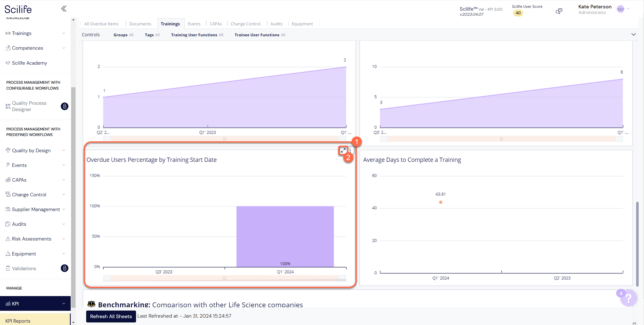Open the feedback chat icon near the user name
This screenshot has height=325, width=644.
[559, 11]
